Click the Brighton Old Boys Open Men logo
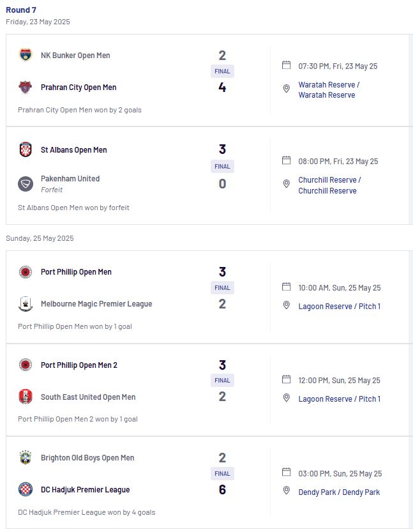This screenshot has height=532, width=413. tap(26, 457)
